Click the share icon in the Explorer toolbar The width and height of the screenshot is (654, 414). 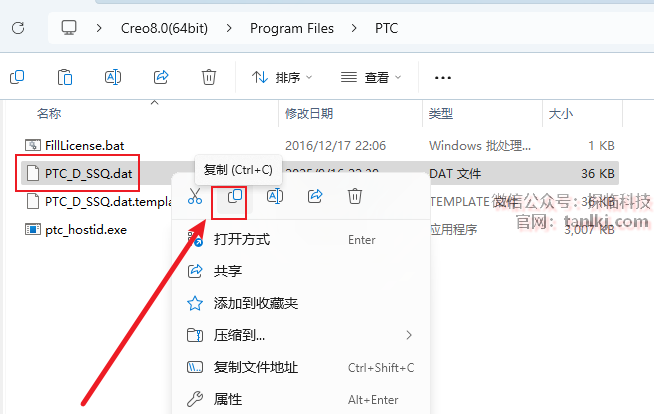(161, 77)
